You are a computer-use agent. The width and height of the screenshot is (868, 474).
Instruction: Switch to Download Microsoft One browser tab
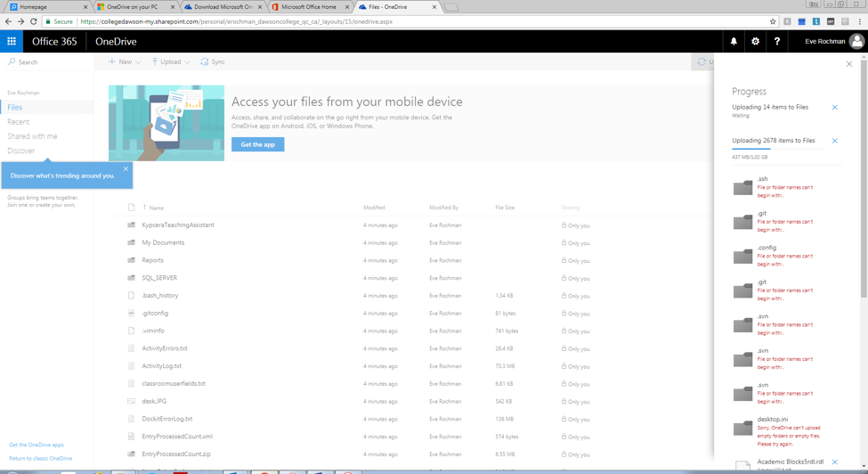click(222, 6)
